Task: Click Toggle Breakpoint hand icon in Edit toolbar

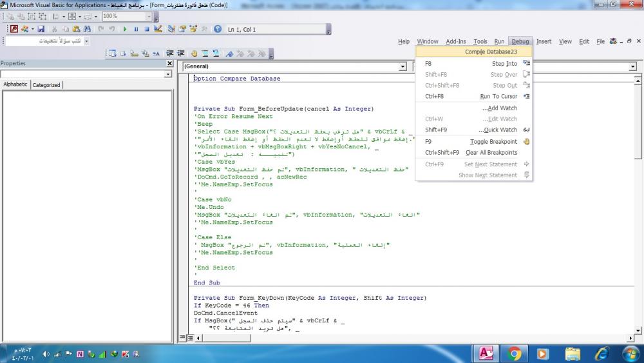Action: pos(194,54)
